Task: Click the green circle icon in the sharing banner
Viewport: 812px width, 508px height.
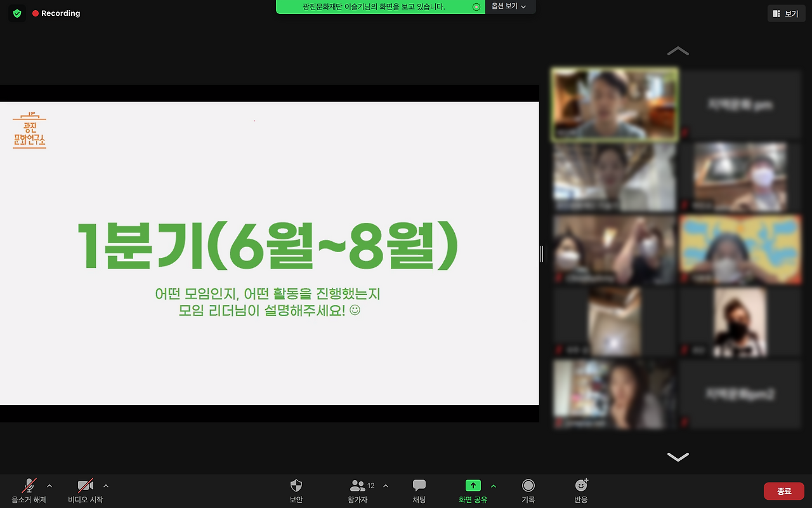Action: [476, 7]
